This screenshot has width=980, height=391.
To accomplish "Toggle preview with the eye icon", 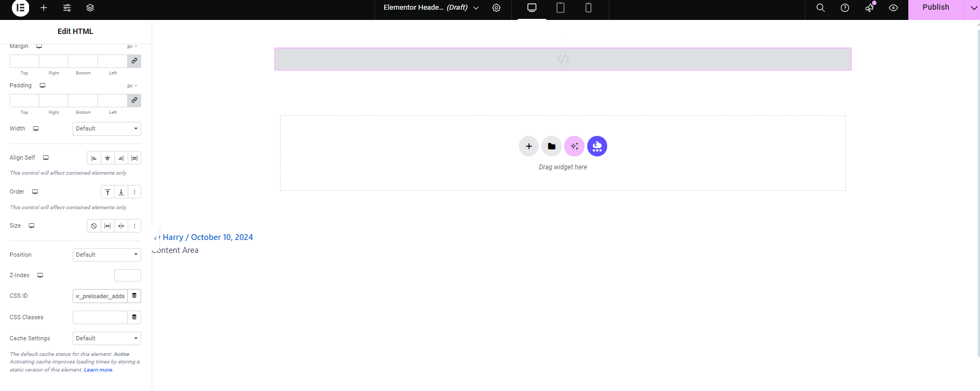I will pos(893,8).
